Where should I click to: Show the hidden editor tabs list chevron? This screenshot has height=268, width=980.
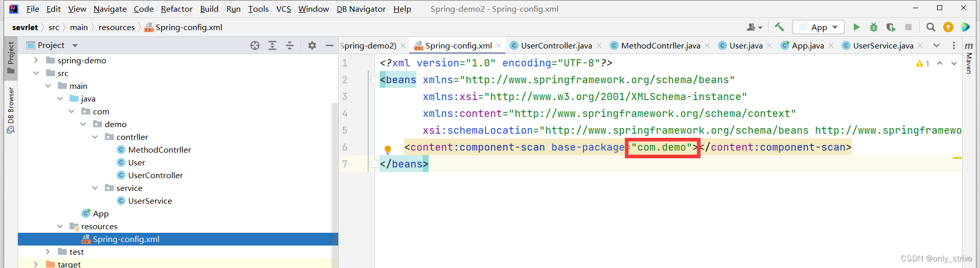pyautogui.click(x=937, y=45)
